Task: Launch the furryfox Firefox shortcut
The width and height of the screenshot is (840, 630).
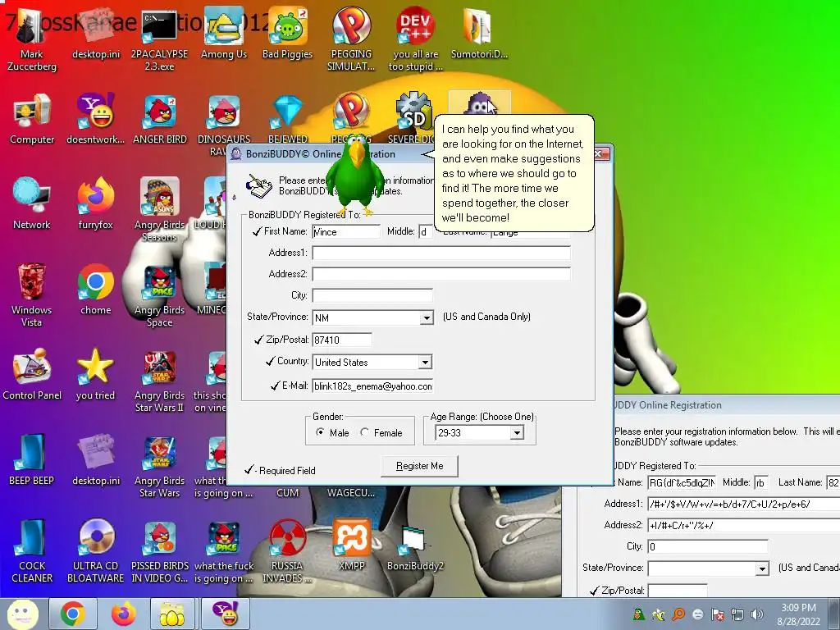Action: pyautogui.click(x=95, y=204)
